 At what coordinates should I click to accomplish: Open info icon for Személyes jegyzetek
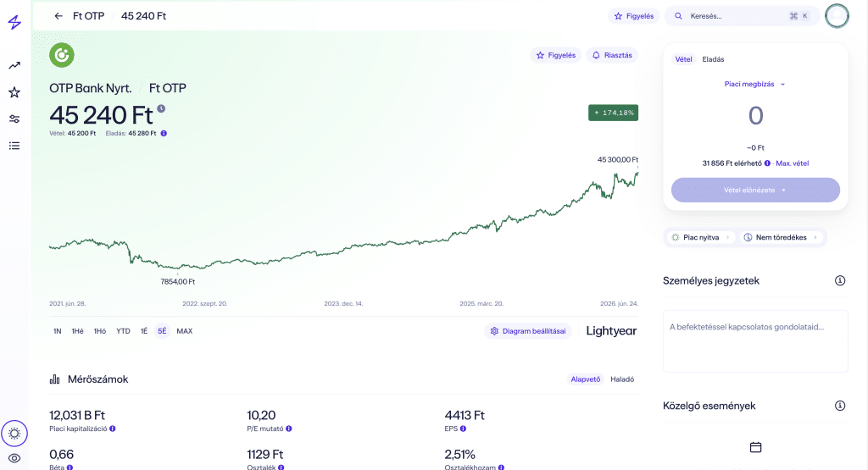pyautogui.click(x=840, y=280)
